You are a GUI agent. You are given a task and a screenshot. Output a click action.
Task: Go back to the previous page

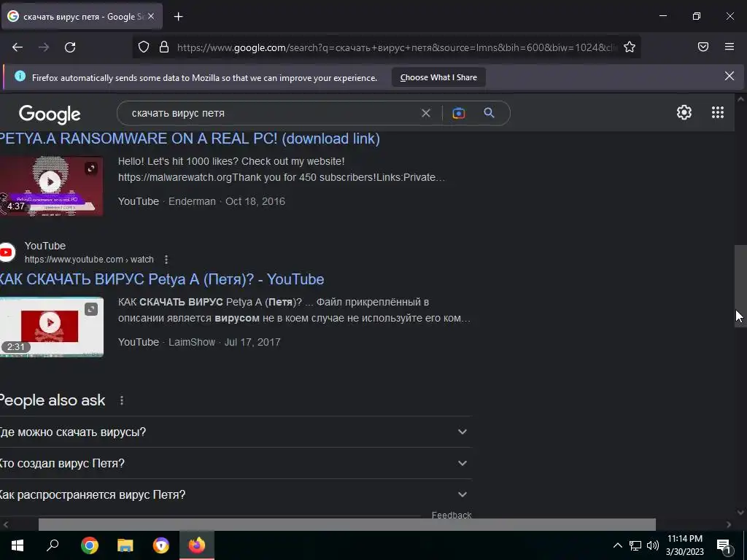[x=18, y=47]
